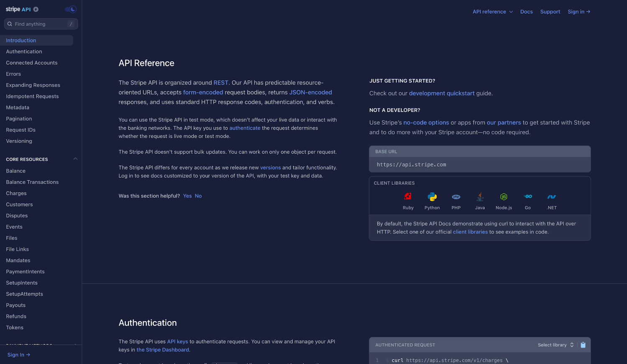Click the Find anything search field

click(41, 24)
